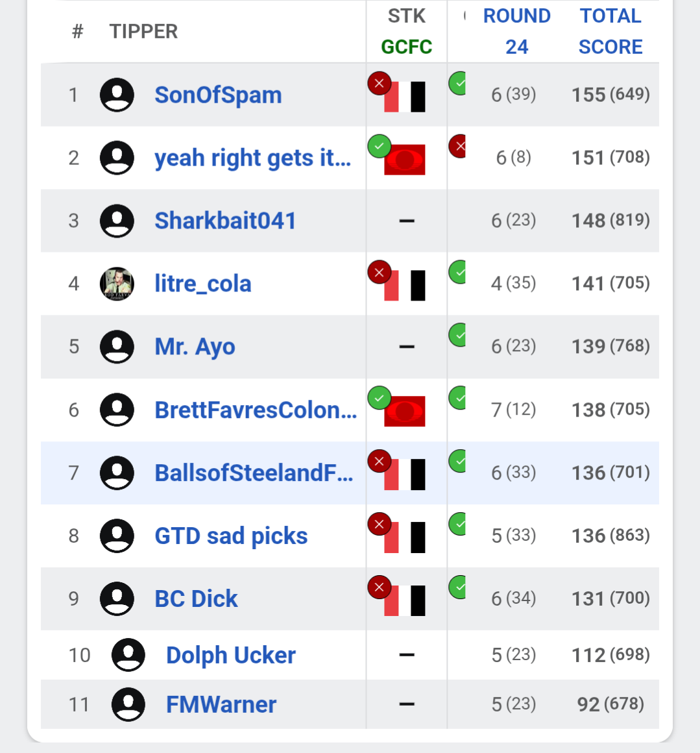Click SonOfSpam's profile avatar icon

117,95
